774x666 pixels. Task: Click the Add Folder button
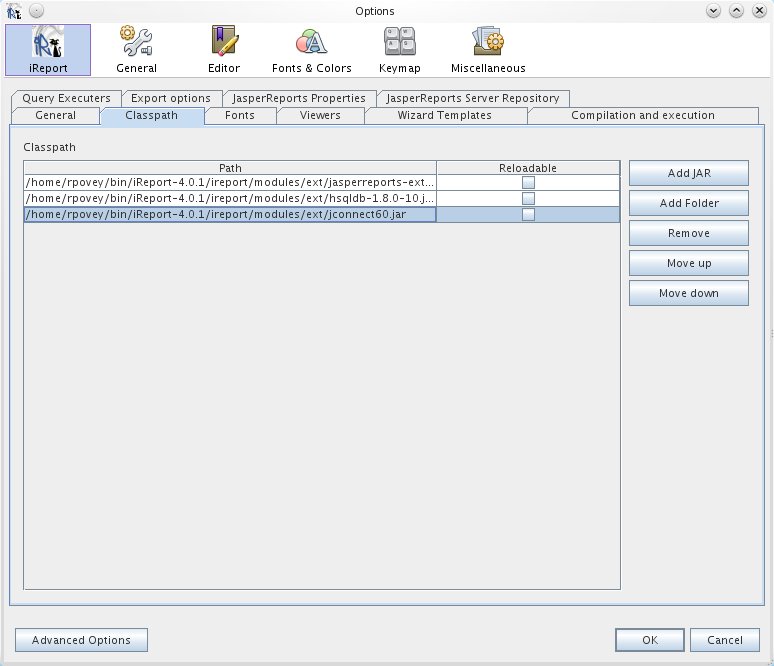(689, 203)
